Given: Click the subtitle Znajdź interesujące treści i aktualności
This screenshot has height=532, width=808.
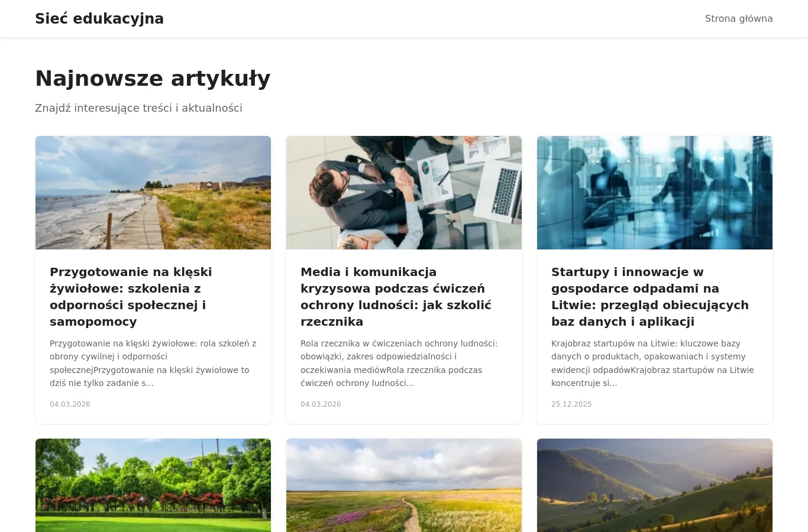Looking at the screenshot, I should click(138, 108).
